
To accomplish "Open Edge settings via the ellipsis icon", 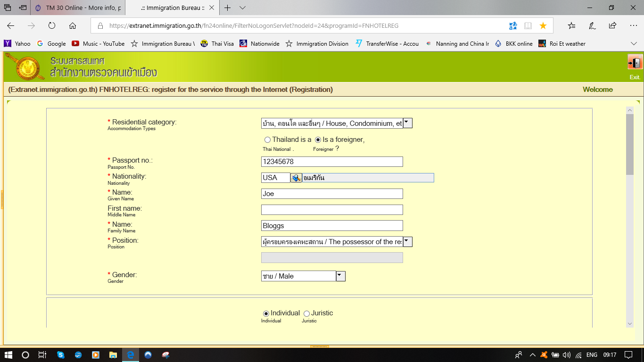I will pos(632,26).
